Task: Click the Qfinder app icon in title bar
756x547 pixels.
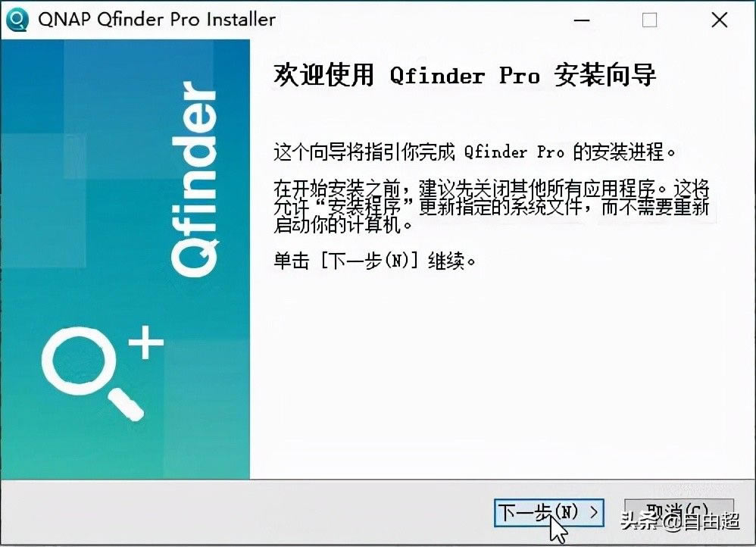Action: 17,20
